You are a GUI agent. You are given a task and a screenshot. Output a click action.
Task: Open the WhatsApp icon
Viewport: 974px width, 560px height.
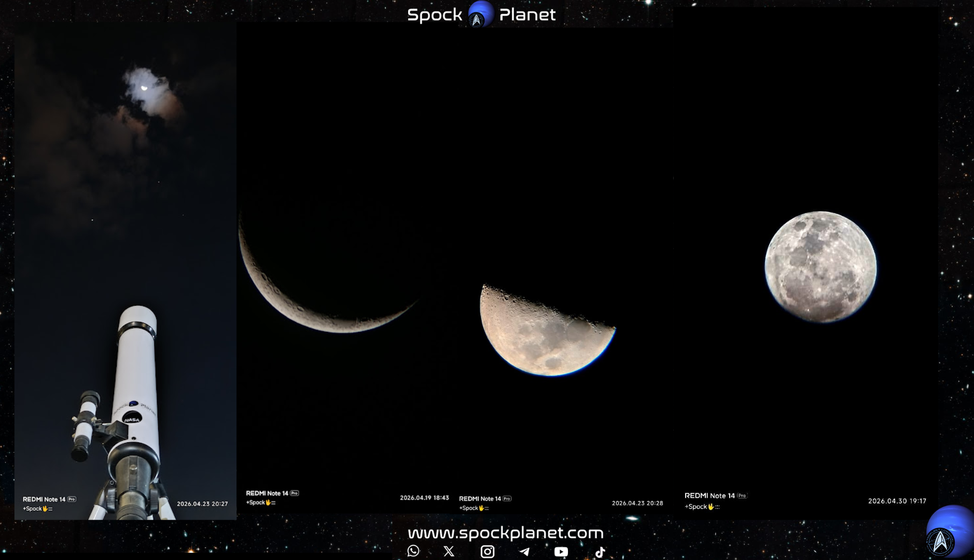[413, 551]
